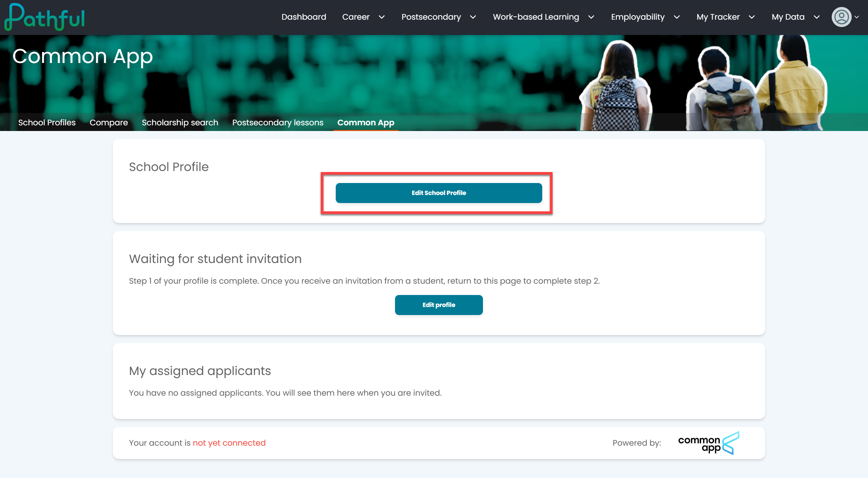Expand the Employability chevron
868x478 pixels.
pos(676,17)
